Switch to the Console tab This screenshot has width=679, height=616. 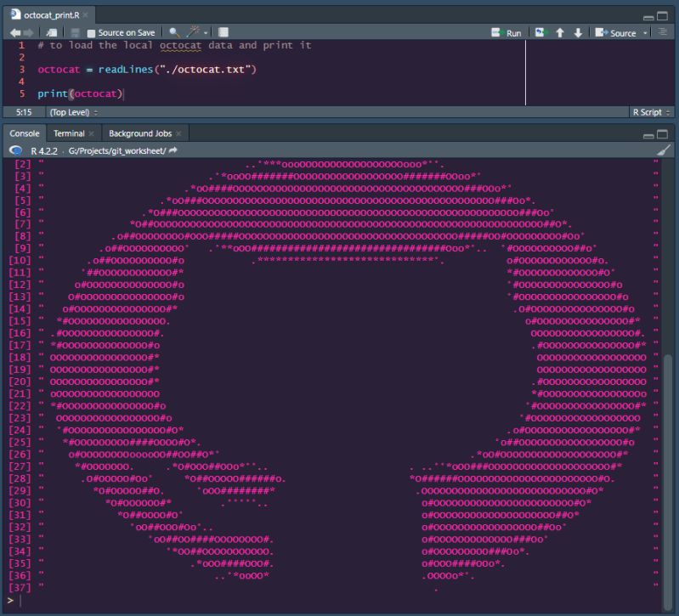(25, 133)
